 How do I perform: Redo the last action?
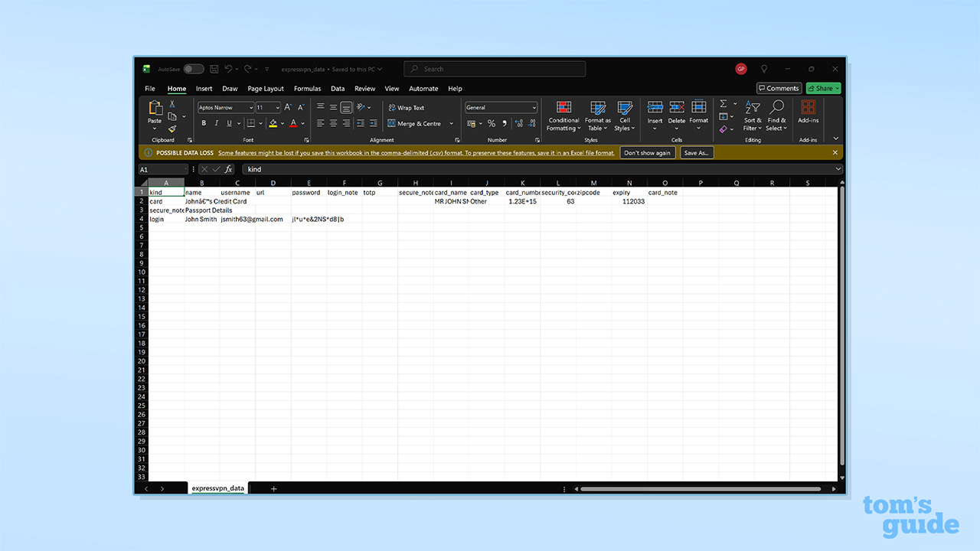tap(247, 69)
